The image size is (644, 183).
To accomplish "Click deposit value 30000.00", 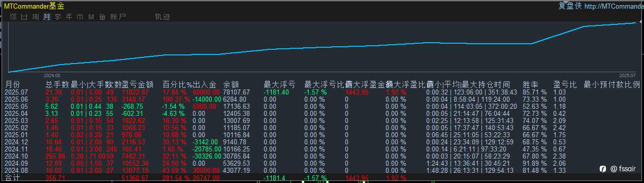I will (x=206, y=170).
